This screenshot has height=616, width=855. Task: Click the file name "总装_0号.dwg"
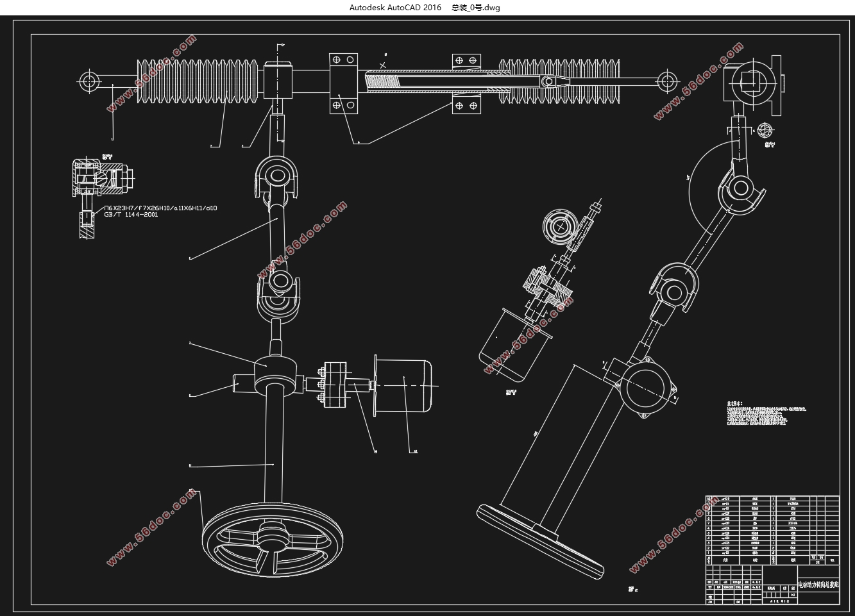(x=475, y=8)
